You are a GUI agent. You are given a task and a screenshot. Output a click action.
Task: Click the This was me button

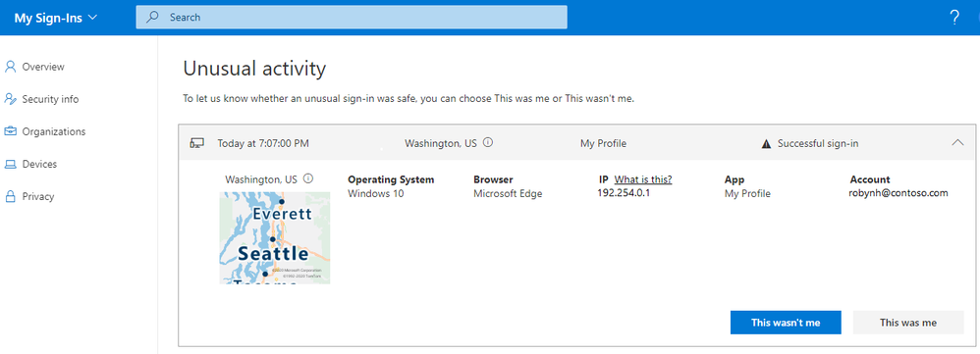(x=908, y=323)
